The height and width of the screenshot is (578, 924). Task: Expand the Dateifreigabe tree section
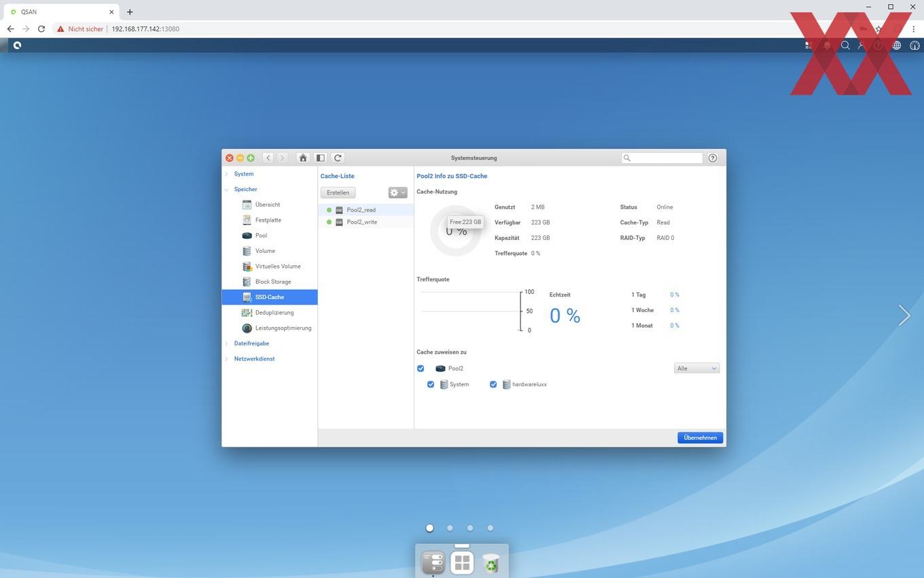pyautogui.click(x=227, y=343)
